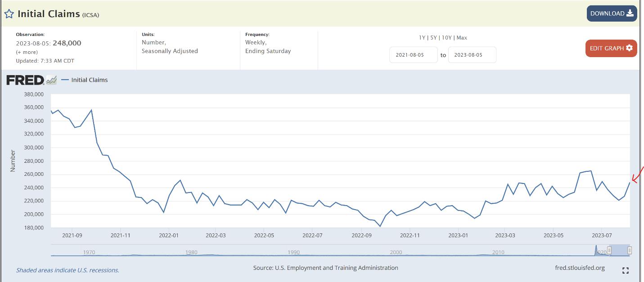Click the FRED logo above the chart
This screenshot has height=282, width=644.
tap(25, 80)
